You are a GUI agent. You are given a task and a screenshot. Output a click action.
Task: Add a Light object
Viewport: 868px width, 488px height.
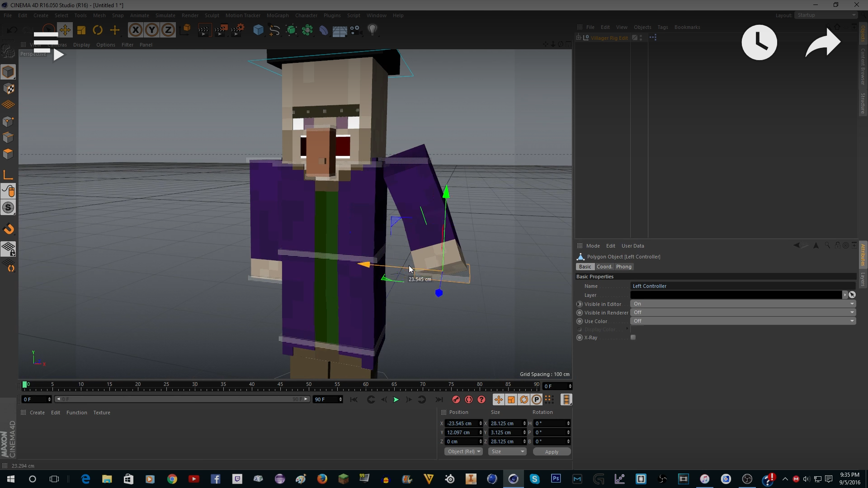[x=373, y=30]
